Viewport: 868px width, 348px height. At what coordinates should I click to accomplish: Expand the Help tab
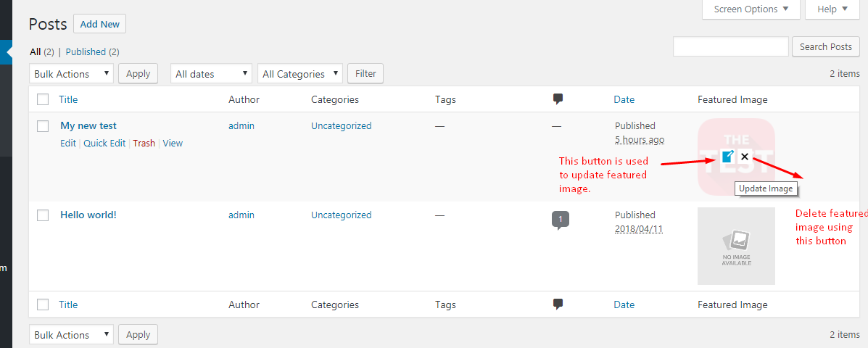coord(832,9)
